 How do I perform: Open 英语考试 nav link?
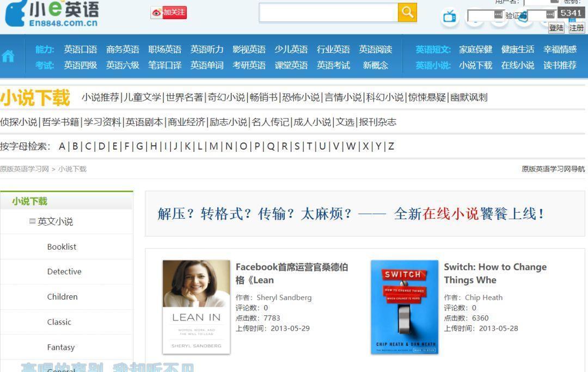333,65
